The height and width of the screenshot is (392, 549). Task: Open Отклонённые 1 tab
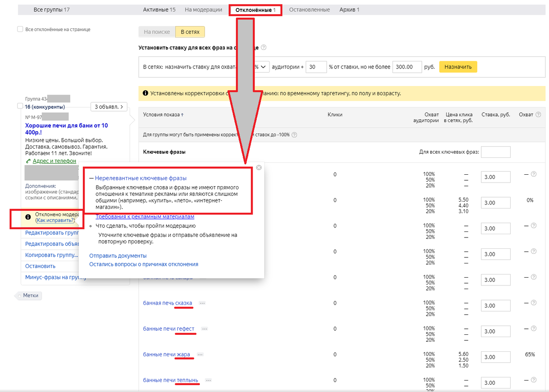(x=256, y=10)
